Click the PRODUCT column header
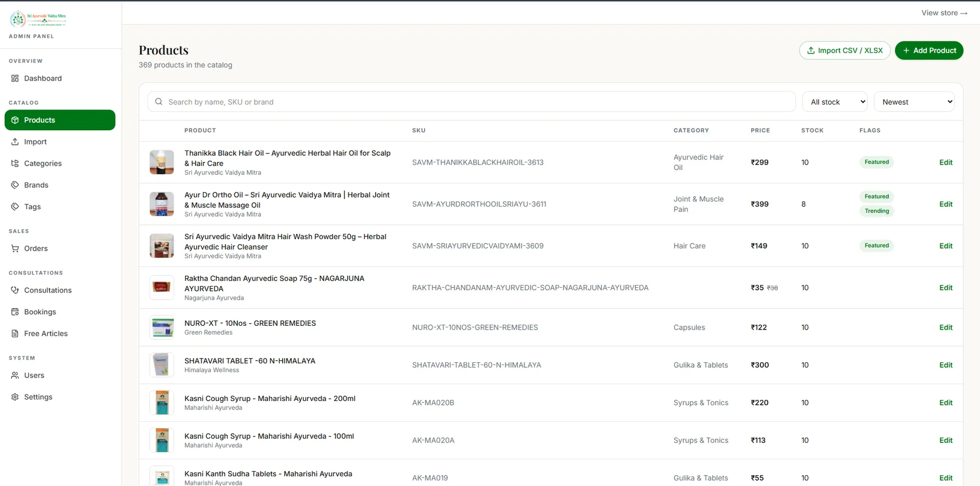Image resolution: width=980 pixels, height=486 pixels. click(200, 131)
